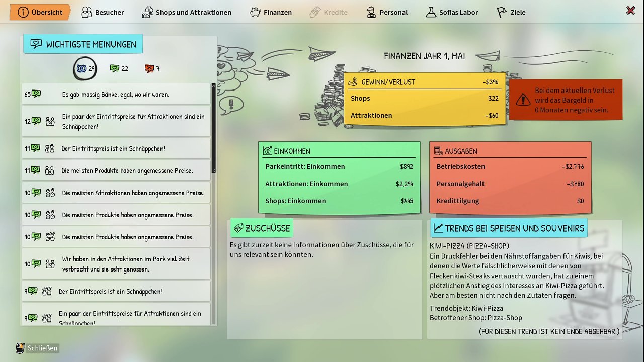644x362 pixels.
Task: Select score-11 opinion 'Der Eintrittspreis ist ein Schnäppchen!'
Action: tap(116, 148)
